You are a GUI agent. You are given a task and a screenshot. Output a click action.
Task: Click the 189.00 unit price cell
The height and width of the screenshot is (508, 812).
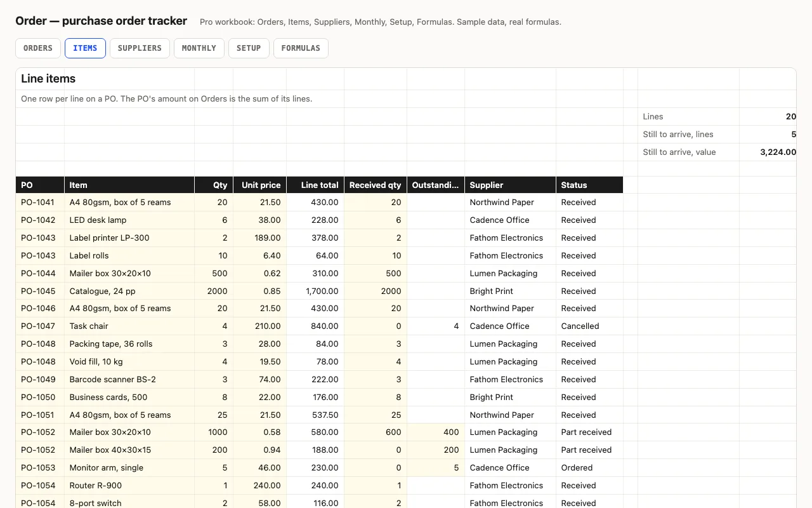(x=260, y=238)
